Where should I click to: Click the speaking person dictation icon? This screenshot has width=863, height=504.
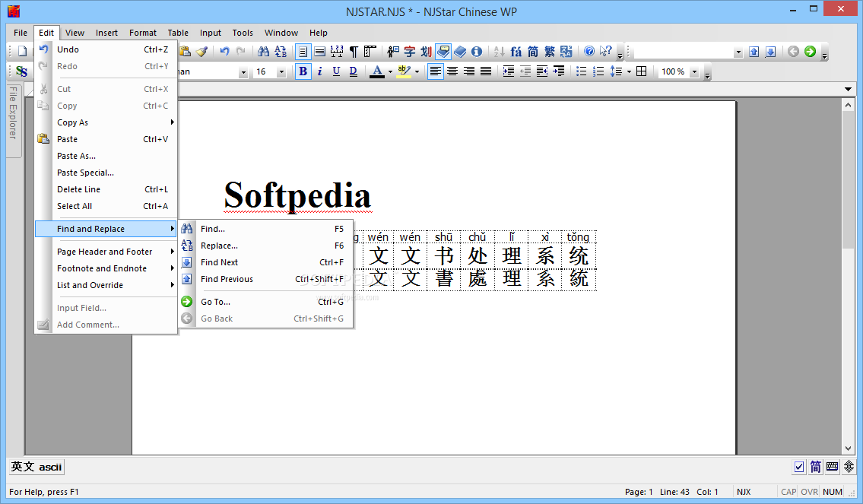coord(392,52)
